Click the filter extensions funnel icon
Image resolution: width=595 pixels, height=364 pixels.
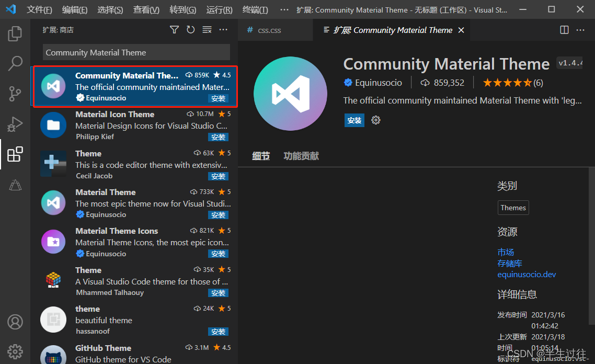point(174,30)
